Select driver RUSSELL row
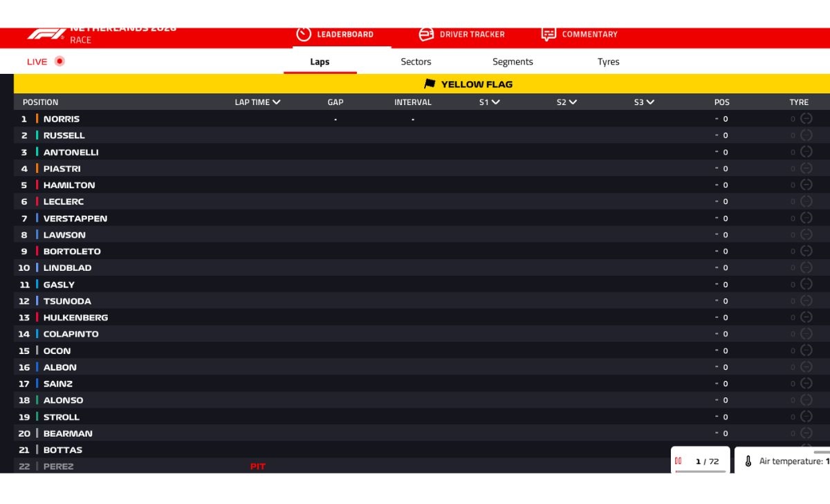Image resolution: width=830 pixels, height=504 pixels. pos(422,136)
